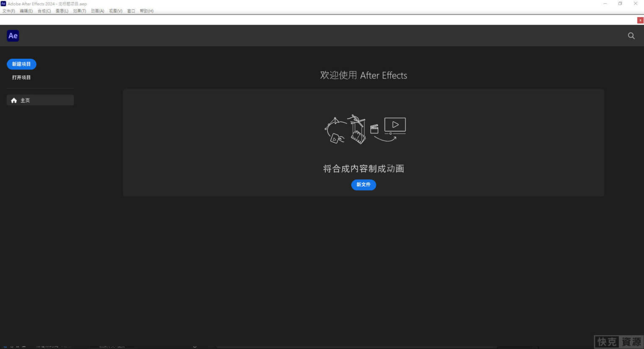Open the 编辑(E) menu
644x349 pixels.
(26, 11)
